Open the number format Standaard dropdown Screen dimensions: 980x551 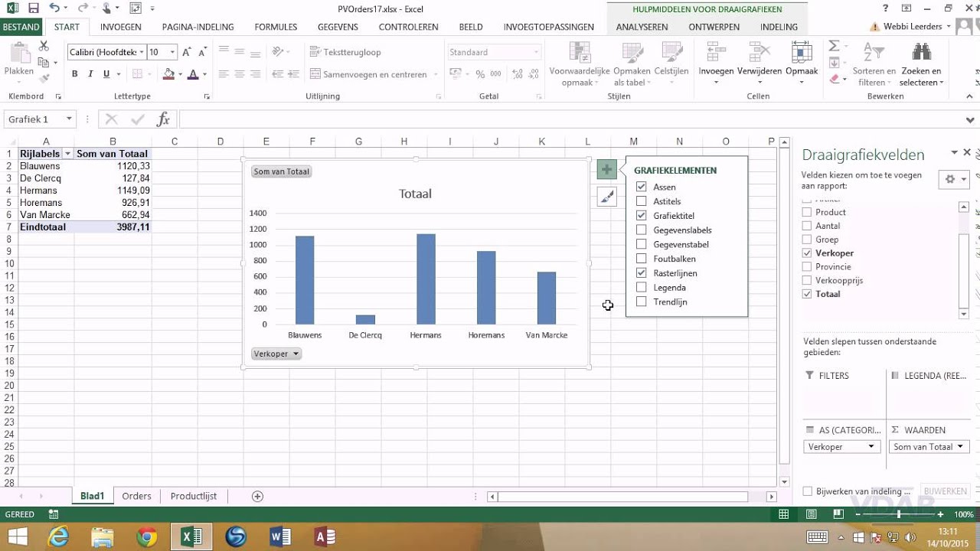click(535, 52)
